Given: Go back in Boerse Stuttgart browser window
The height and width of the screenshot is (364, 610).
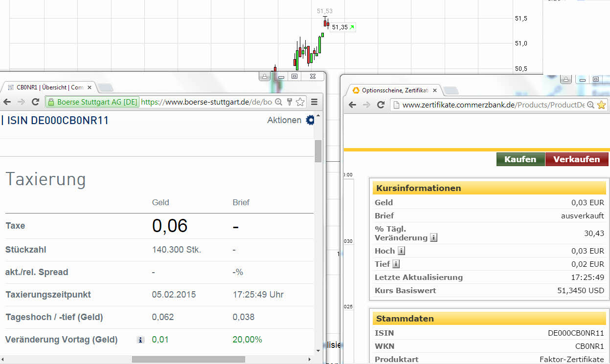Looking at the screenshot, I should point(7,102).
